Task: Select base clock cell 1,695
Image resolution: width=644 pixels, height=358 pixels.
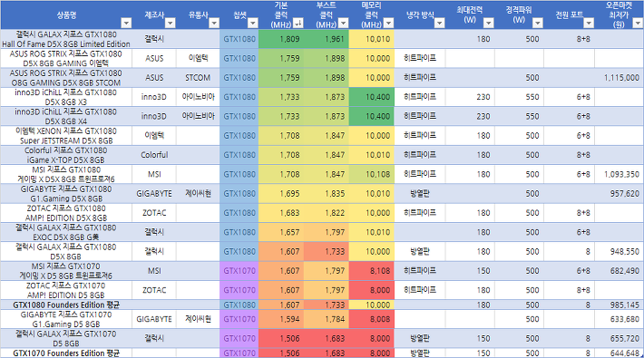Action: point(281,193)
